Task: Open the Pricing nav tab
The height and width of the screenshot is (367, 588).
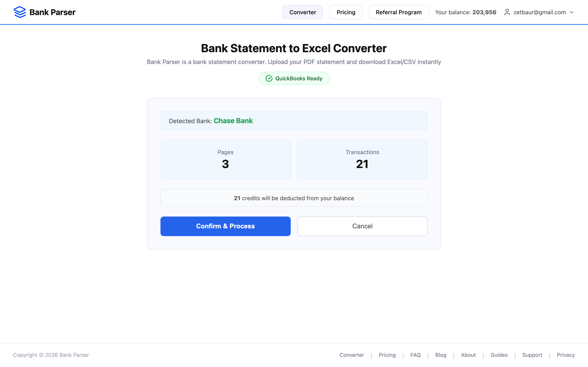Action: (345, 12)
